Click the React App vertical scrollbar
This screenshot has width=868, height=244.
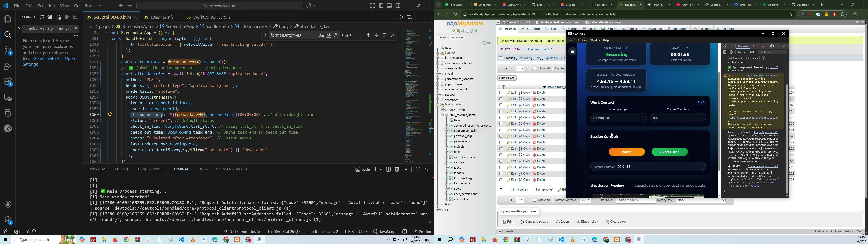719,121
